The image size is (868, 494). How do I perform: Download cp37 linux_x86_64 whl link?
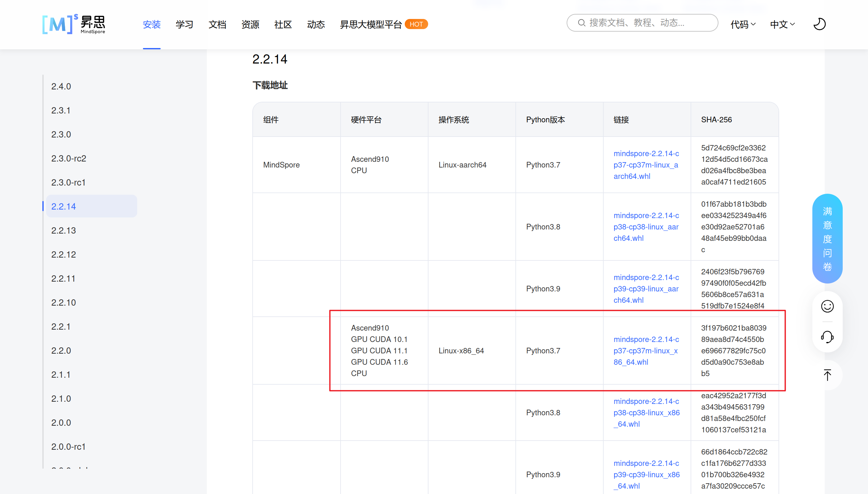point(646,351)
